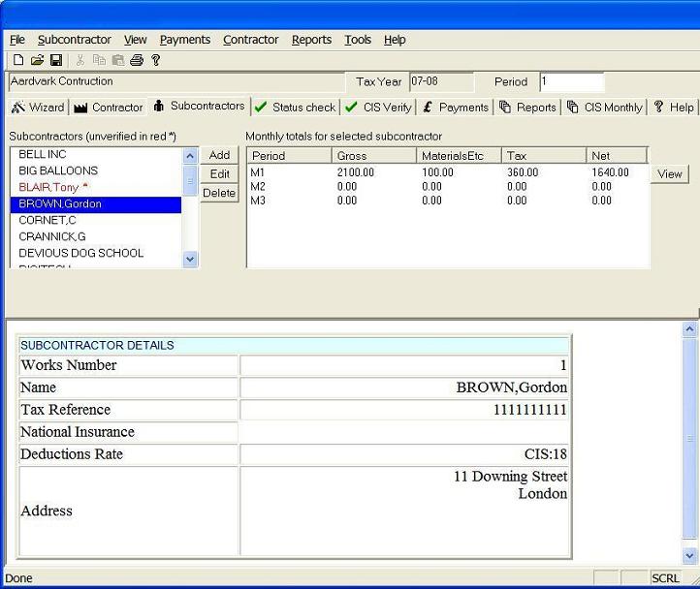Click the M1 gross value 2100.00
Image resolution: width=700 pixels, height=589 pixels.
click(x=356, y=172)
